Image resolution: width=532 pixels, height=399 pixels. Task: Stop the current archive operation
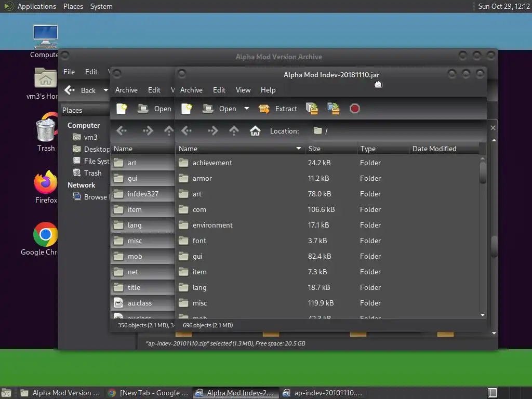354,109
